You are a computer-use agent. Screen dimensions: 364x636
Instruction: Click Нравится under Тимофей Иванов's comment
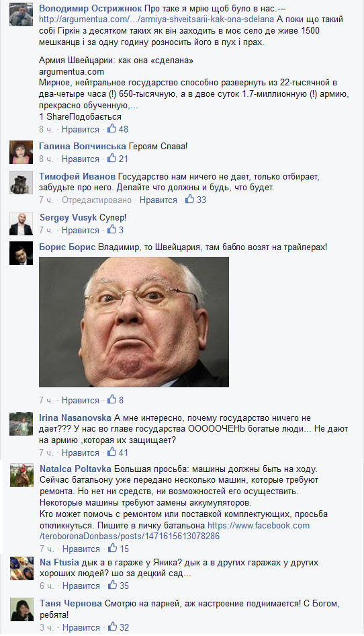(x=158, y=200)
